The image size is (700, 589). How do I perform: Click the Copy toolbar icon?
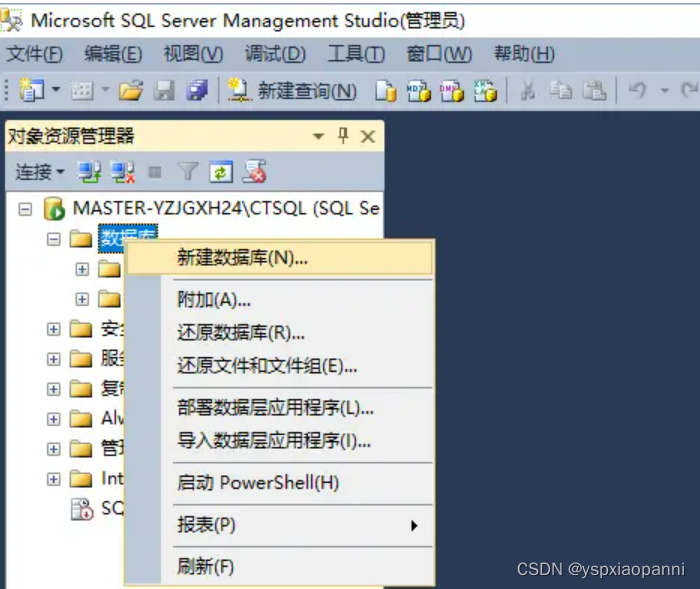click(x=561, y=91)
